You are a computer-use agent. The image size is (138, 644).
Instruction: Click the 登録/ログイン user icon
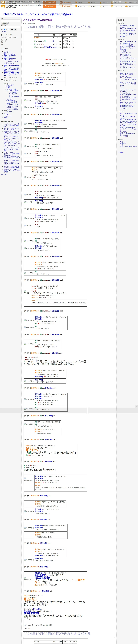click(126, 6)
